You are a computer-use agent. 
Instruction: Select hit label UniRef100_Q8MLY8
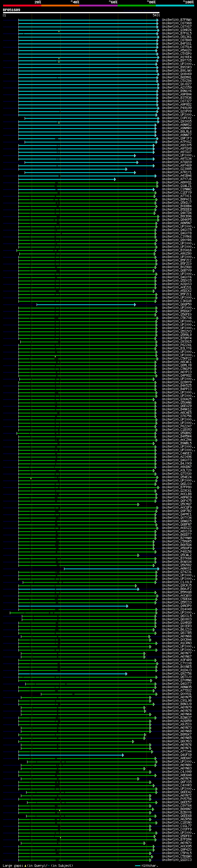click(x=177, y=365)
